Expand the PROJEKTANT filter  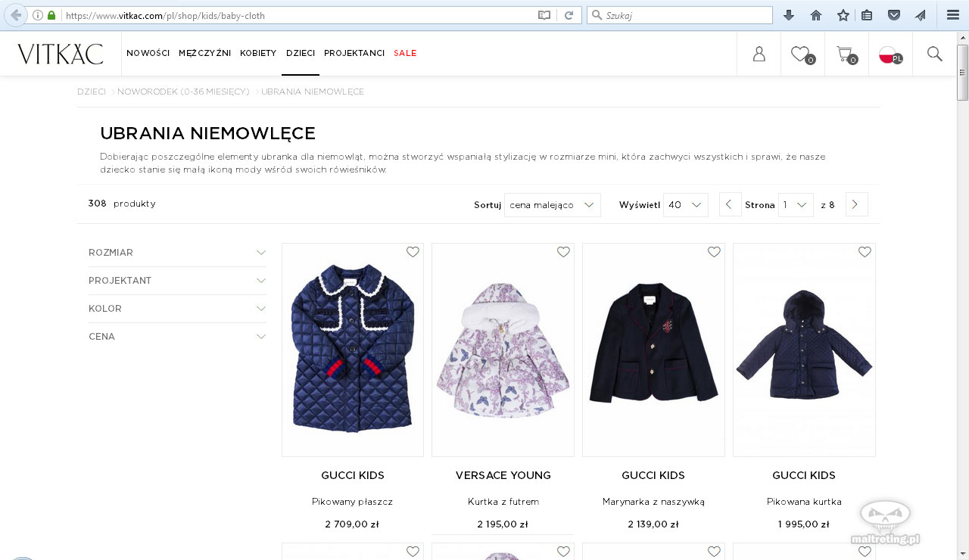[177, 281]
